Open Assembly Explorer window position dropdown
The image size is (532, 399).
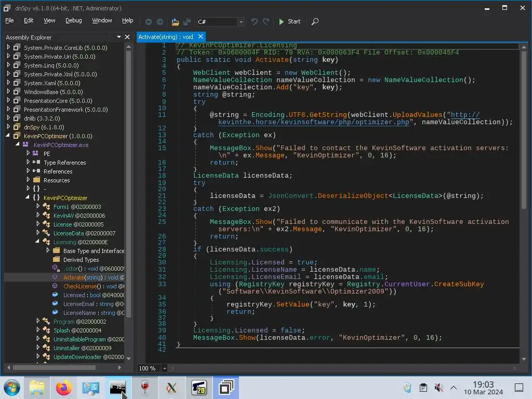pos(119,37)
